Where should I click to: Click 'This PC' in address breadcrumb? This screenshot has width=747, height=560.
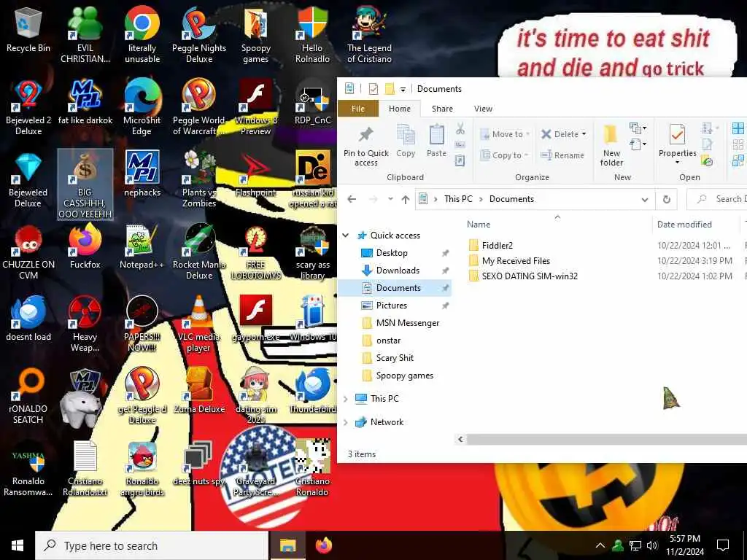tap(458, 199)
